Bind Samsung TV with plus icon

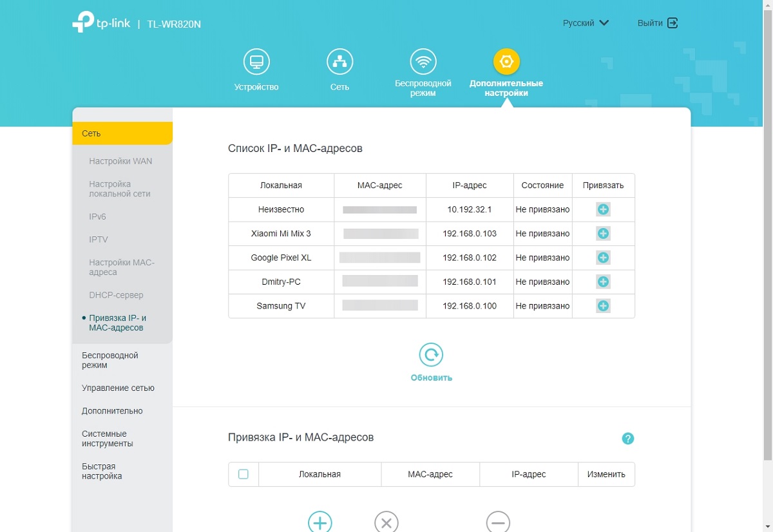point(603,306)
